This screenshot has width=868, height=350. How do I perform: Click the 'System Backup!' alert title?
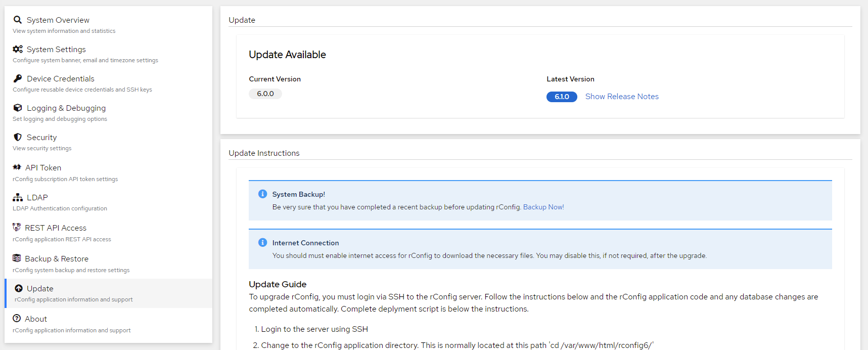[299, 194]
